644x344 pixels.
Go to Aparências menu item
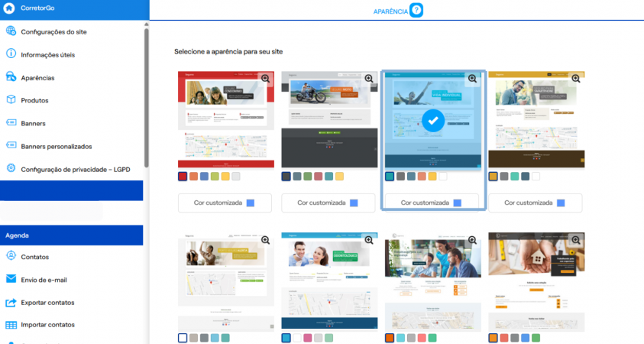click(x=37, y=78)
